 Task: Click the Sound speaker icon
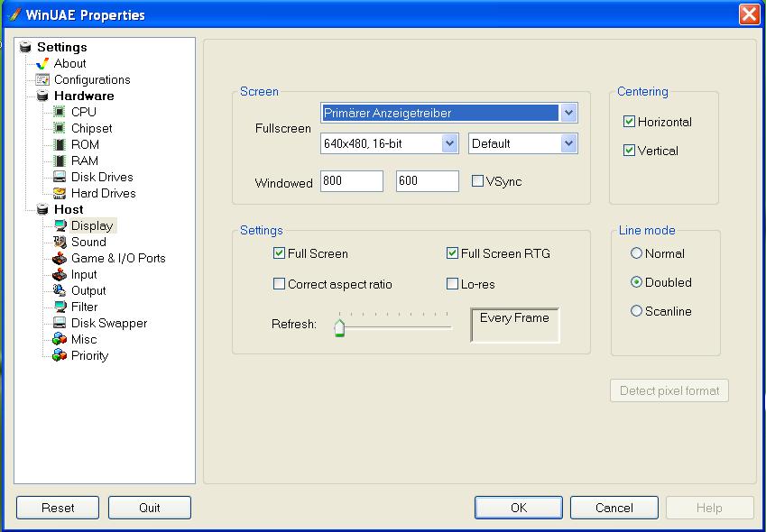tap(60, 242)
